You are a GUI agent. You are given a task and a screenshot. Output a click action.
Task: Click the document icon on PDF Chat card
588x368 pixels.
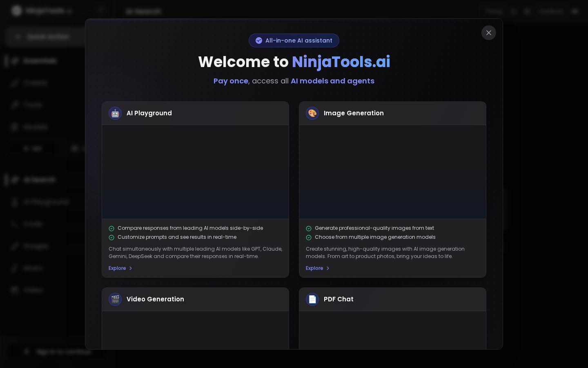coord(312,299)
